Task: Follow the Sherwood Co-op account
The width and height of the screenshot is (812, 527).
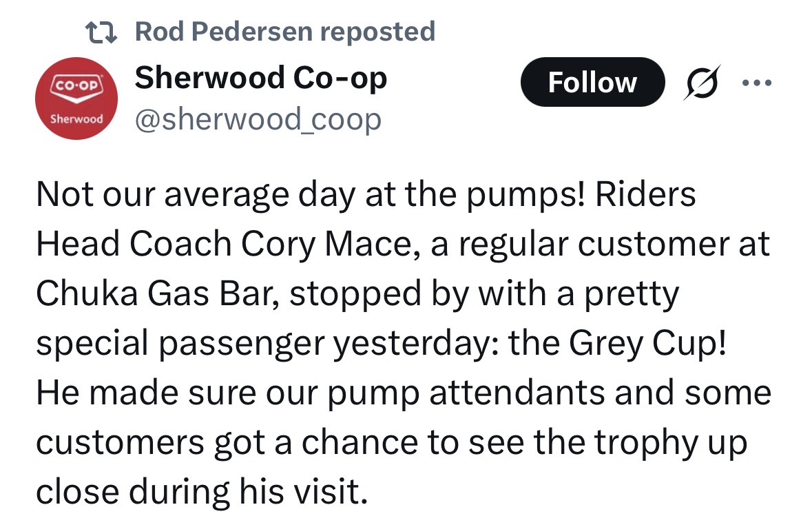Action: click(592, 82)
